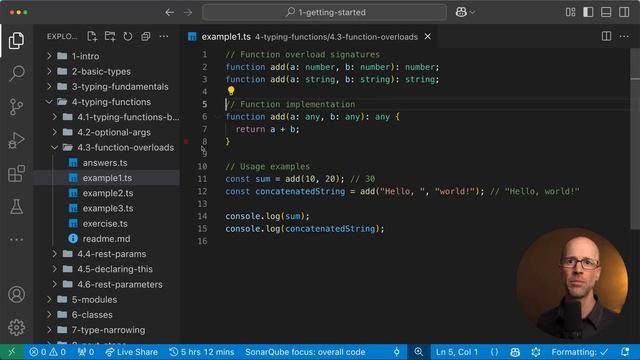This screenshot has width=640, height=360.
Task: Open the remote window indicator
Action: pyautogui.click(x=11, y=352)
